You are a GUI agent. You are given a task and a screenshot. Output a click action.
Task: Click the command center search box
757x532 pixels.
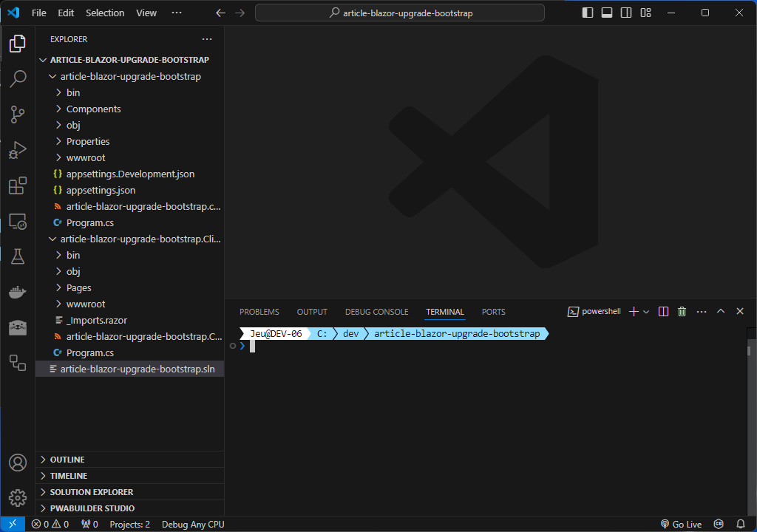pos(400,13)
